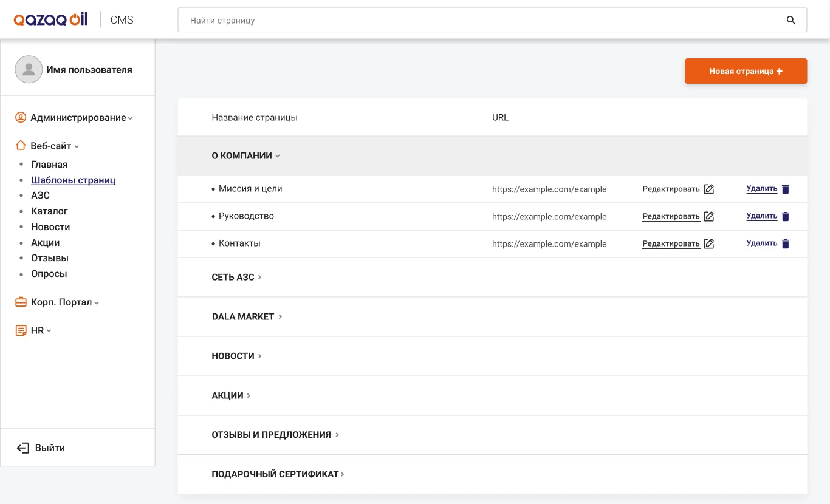Click the logout arrow icon
The height and width of the screenshot is (504, 830).
(x=22, y=448)
